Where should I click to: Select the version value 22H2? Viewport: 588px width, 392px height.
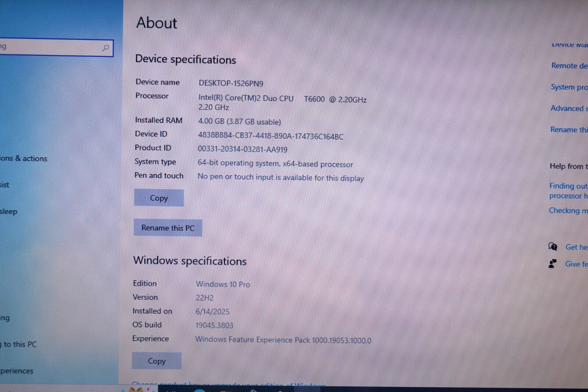point(204,298)
